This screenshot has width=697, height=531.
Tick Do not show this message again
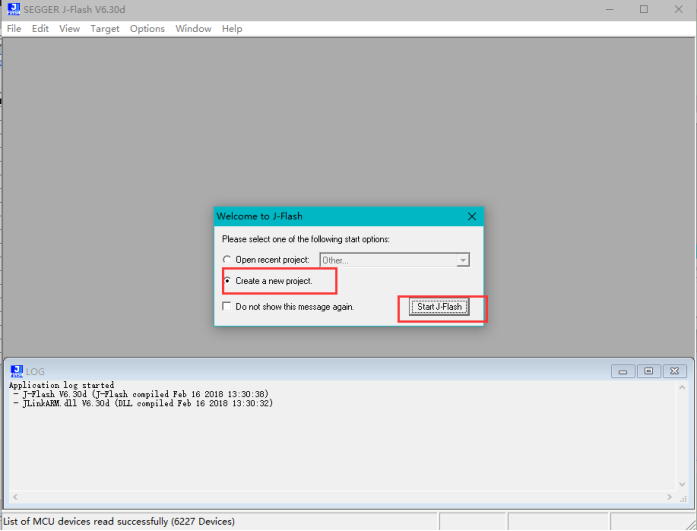click(227, 307)
